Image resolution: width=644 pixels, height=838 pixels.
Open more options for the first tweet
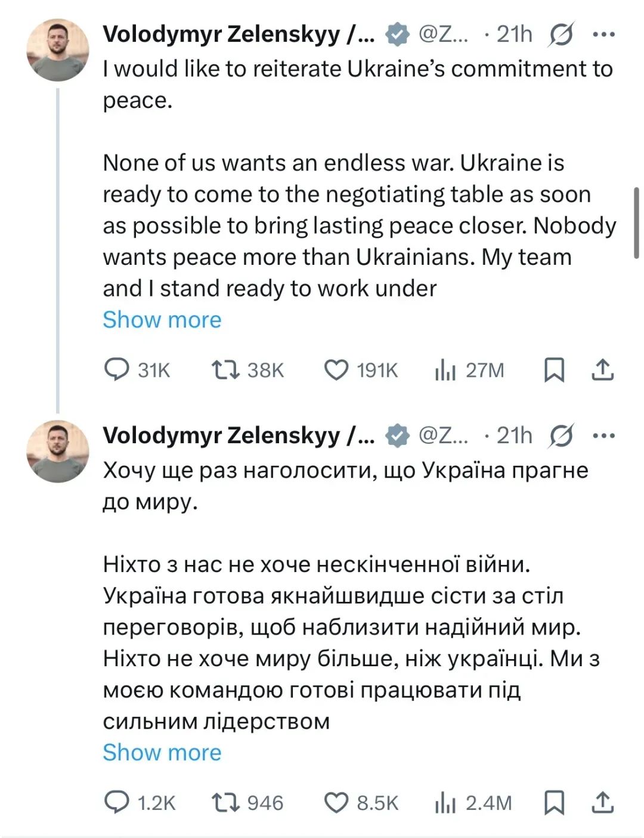603,35
